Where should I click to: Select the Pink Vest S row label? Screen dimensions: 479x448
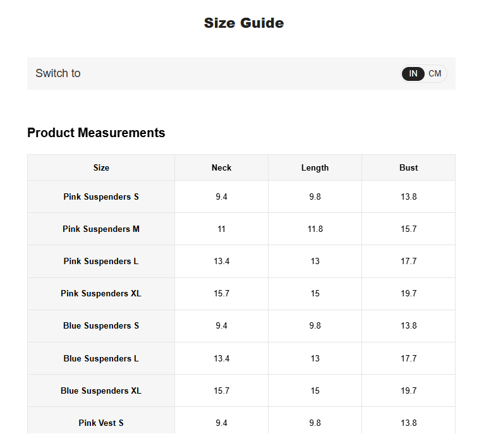(101, 423)
